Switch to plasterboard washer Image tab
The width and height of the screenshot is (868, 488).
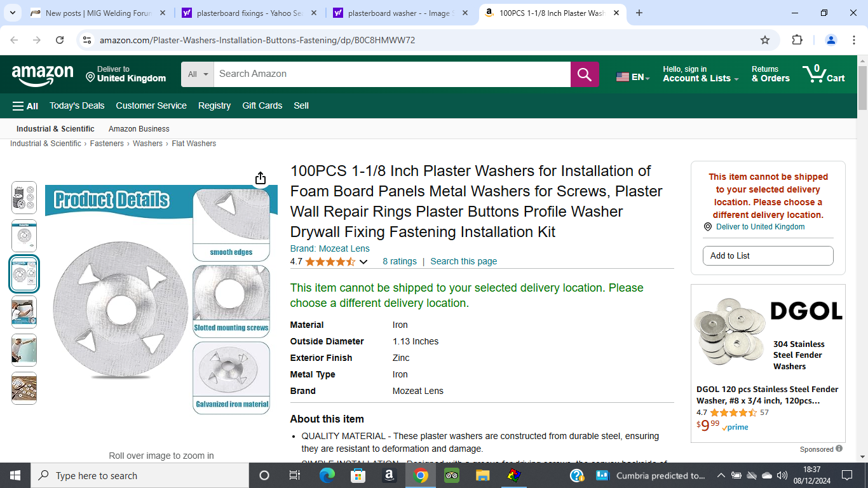pyautogui.click(x=400, y=13)
